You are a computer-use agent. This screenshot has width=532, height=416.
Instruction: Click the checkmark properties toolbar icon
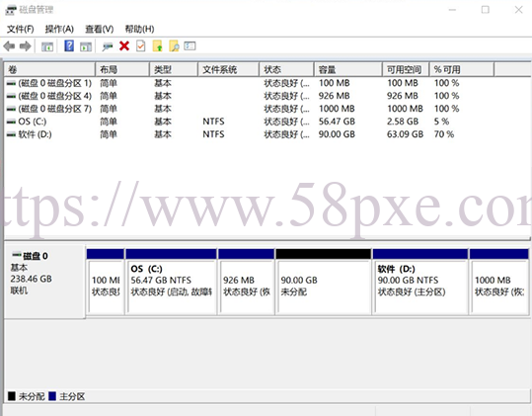point(140,45)
